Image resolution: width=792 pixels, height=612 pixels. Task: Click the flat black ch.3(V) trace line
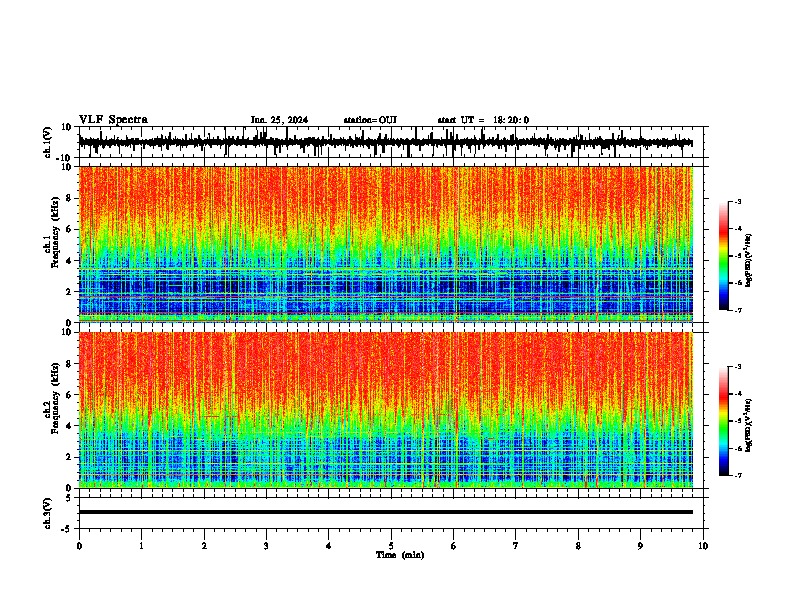pyautogui.click(x=386, y=512)
